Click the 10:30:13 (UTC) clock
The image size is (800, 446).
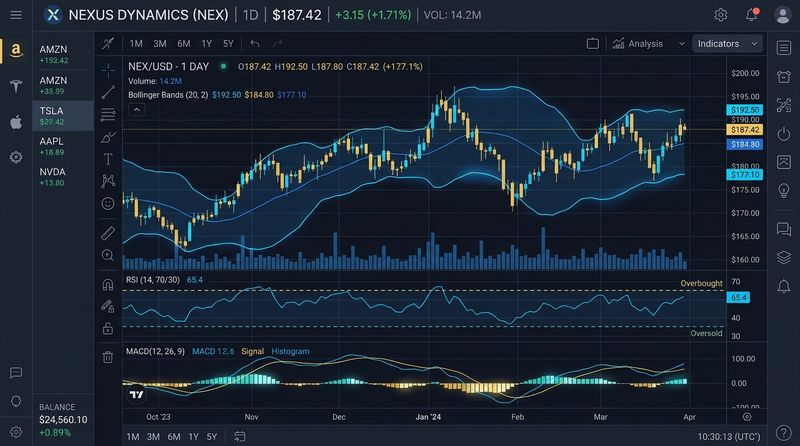coord(729,437)
